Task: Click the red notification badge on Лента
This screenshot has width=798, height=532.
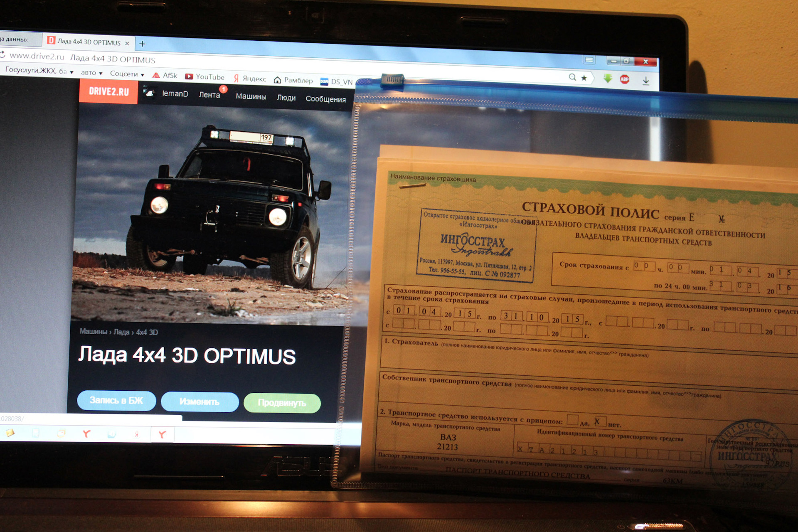Action: (x=223, y=89)
